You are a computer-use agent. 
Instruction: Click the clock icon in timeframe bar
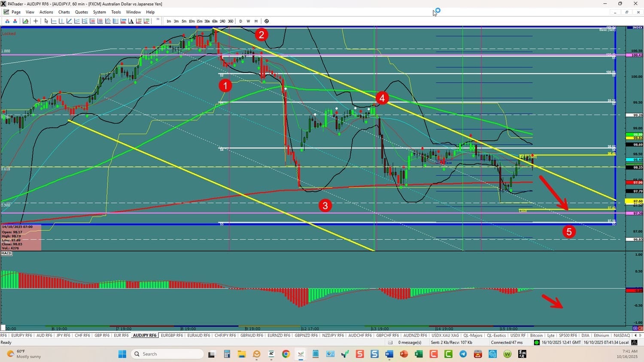coord(267,21)
